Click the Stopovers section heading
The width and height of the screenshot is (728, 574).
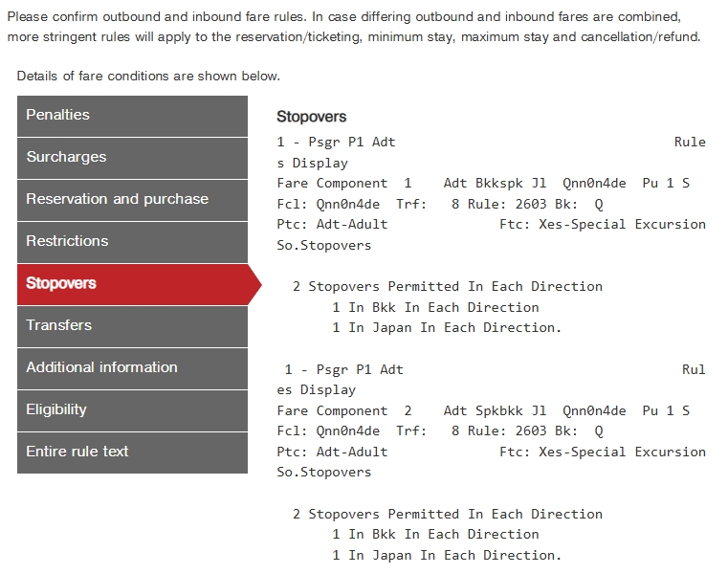[x=312, y=117]
